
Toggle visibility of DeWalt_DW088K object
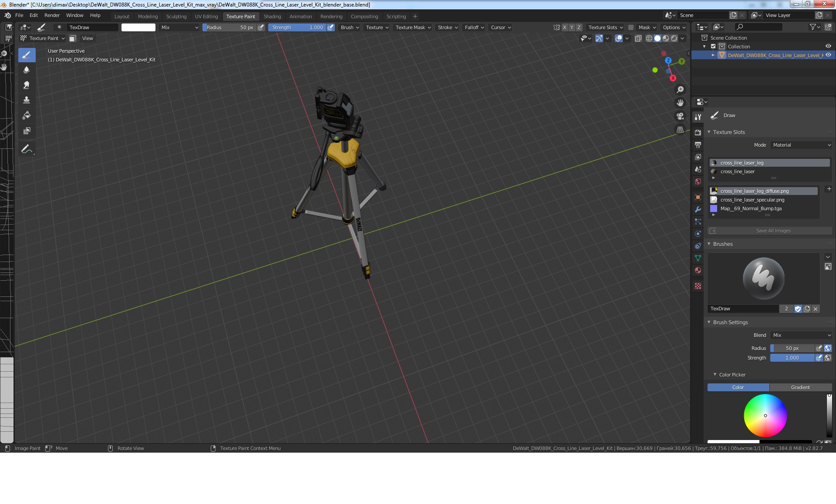point(828,55)
